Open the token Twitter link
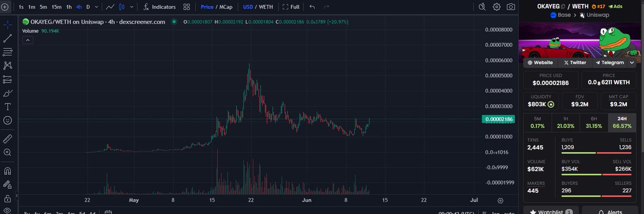Viewport: 644px width, 214px height. click(x=575, y=62)
